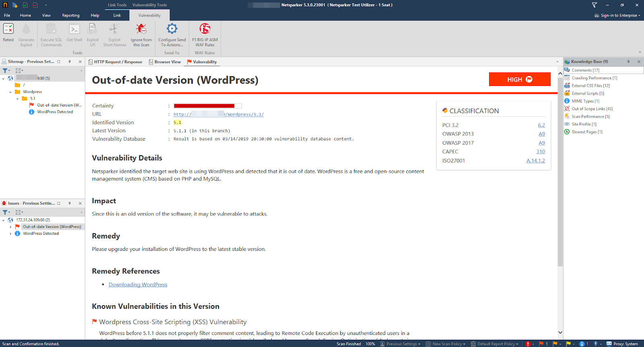Expand Out-of-date Version issue in Issues panel
The image size is (644, 347).
(10, 227)
